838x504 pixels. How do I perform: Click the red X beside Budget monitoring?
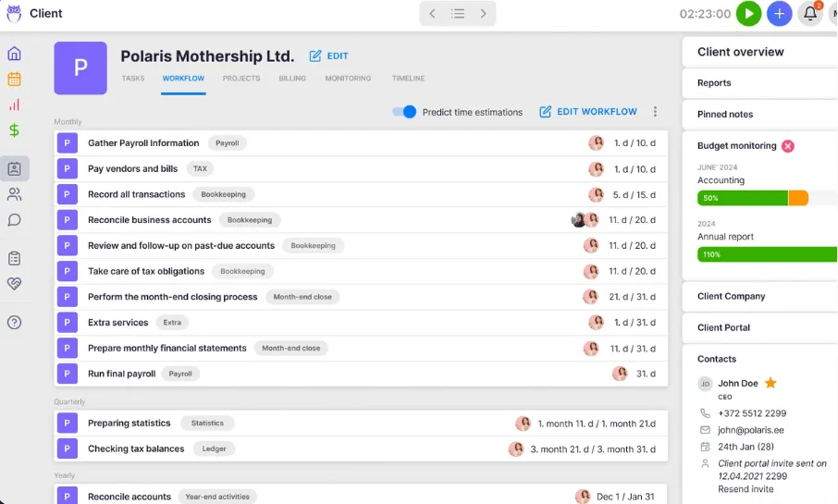point(788,146)
